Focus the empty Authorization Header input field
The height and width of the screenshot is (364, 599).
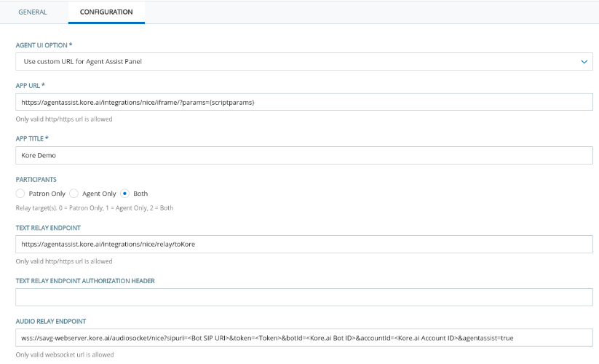tap(304, 297)
